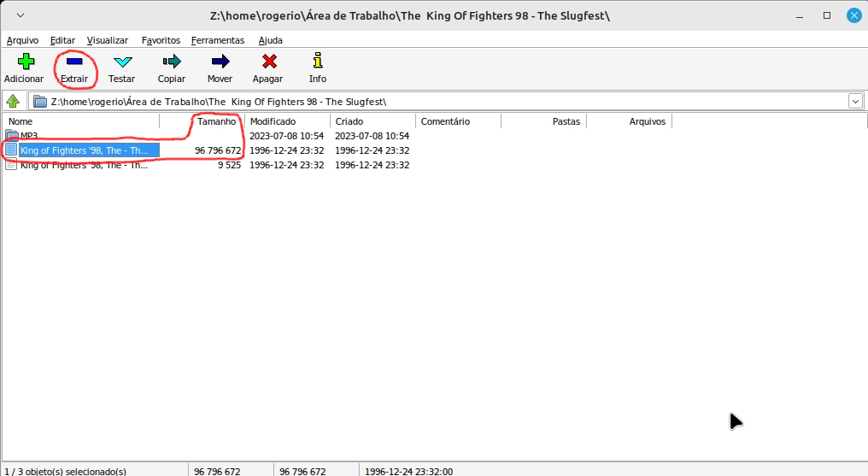Click the yellow Info icon
The height and width of the screenshot is (476, 868).
coord(318,62)
